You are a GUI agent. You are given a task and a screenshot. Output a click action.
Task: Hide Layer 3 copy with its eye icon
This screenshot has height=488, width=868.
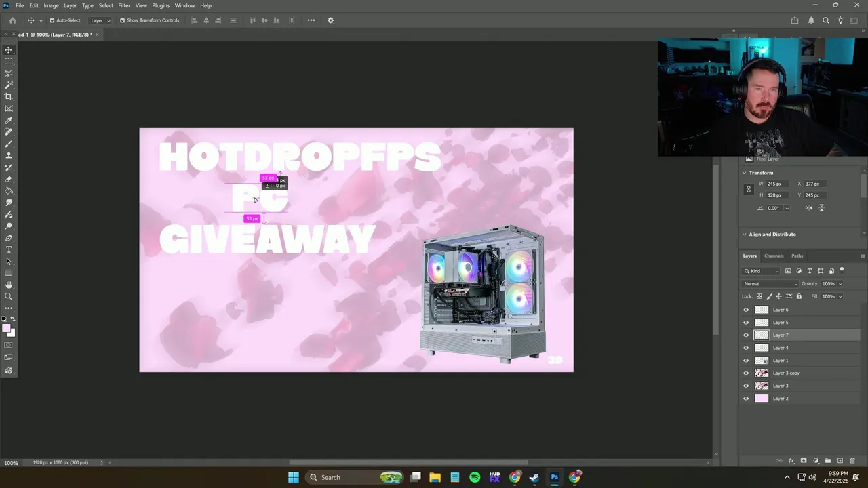[x=746, y=373]
